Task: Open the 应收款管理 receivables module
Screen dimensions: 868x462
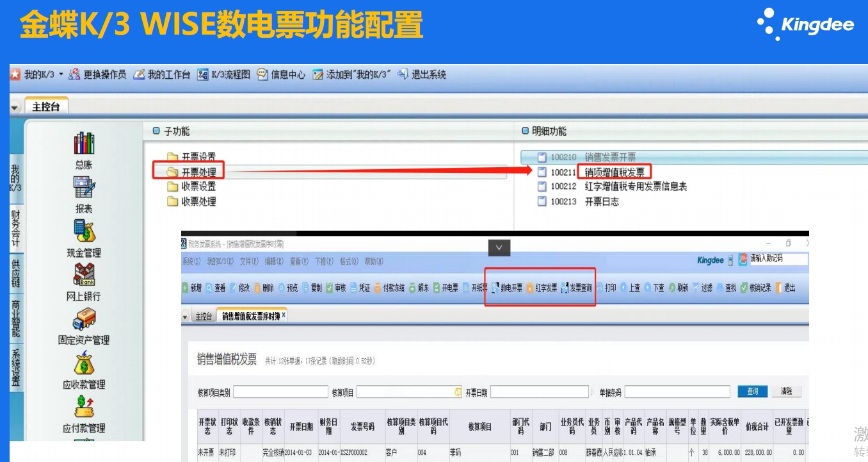Action: click(84, 370)
